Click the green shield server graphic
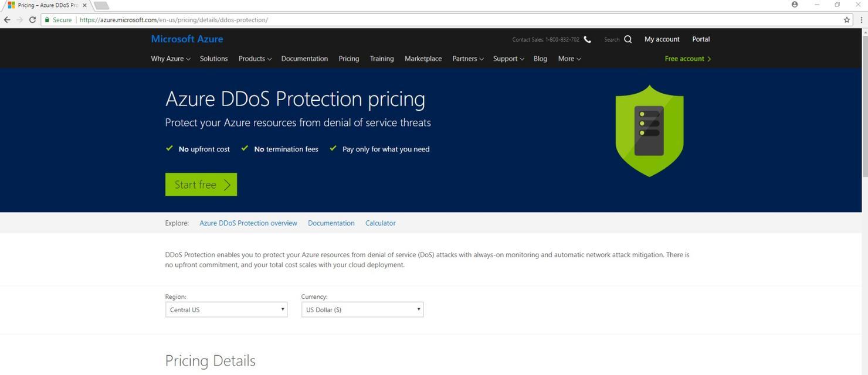The height and width of the screenshot is (375, 868). [649, 131]
